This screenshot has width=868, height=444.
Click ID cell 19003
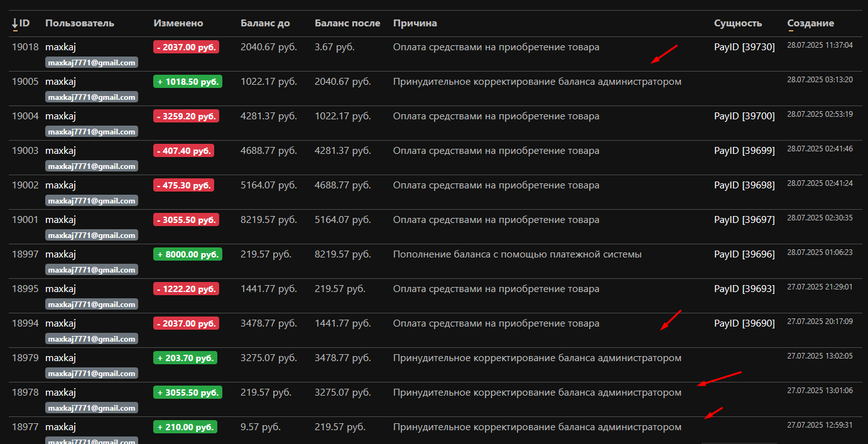(x=25, y=151)
